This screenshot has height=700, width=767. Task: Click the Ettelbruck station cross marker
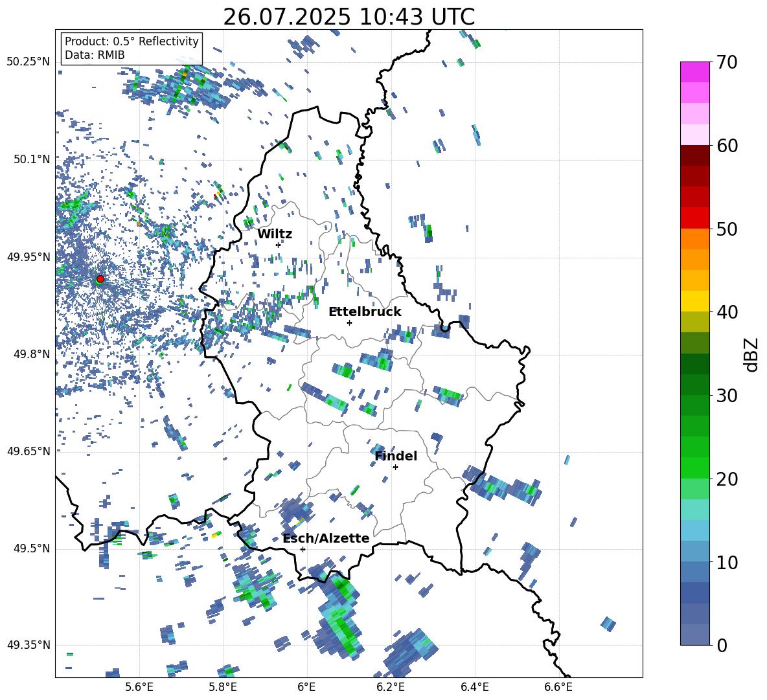point(349,322)
